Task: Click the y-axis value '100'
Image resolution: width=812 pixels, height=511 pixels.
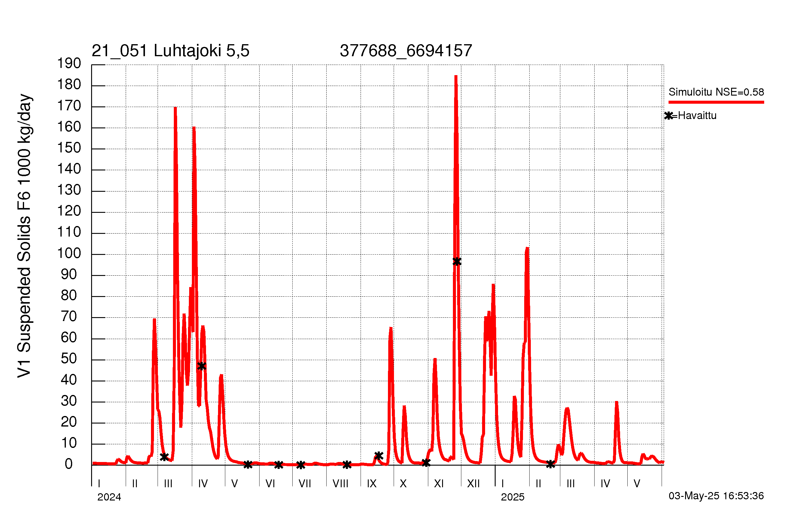Action: pos(69,253)
